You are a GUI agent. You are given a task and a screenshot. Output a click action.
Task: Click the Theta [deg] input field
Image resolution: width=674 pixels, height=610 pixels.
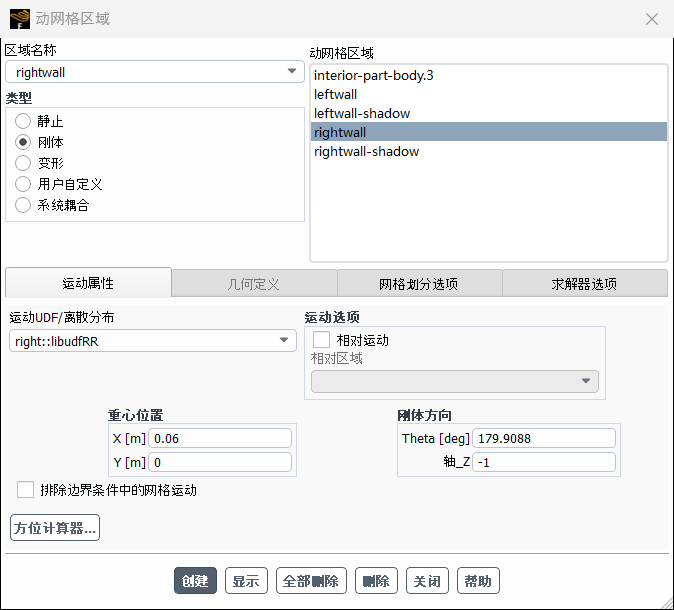(x=544, y=438)
